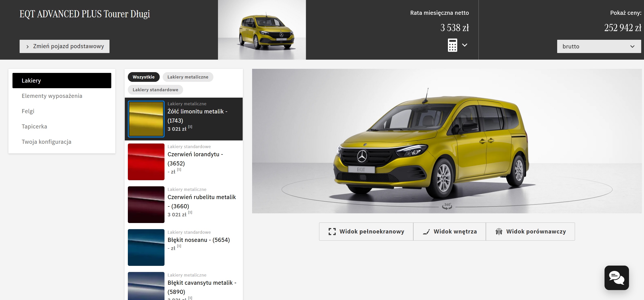644x300 pixels.
Task: Click Zmień pojazd podstawowy button
Action: click(64, 46)
